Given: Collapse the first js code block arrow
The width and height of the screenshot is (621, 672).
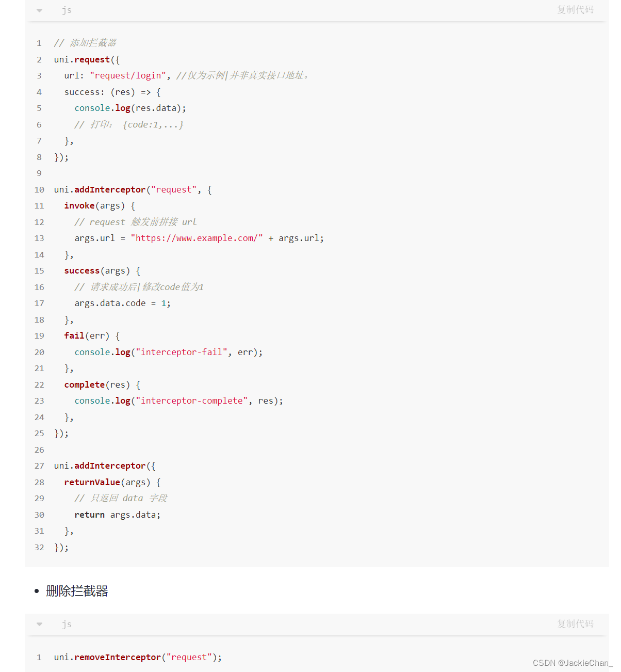Looking at the screenshot, I should pyautogui.click(x=40, y=10).
